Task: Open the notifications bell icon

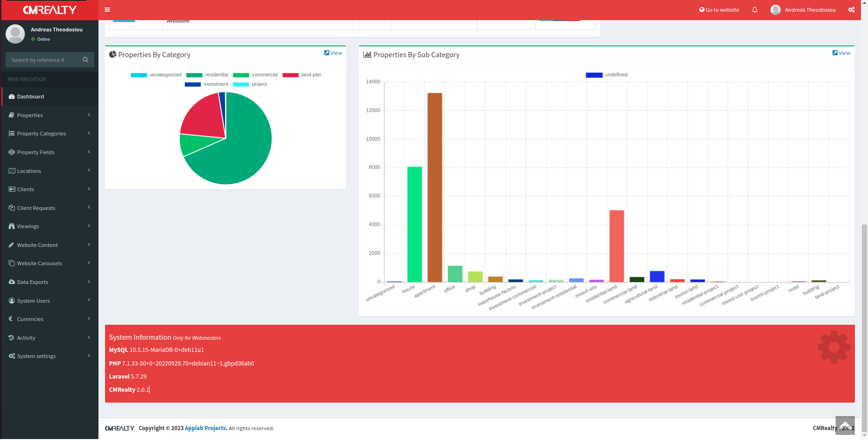Action: (755, 10)
